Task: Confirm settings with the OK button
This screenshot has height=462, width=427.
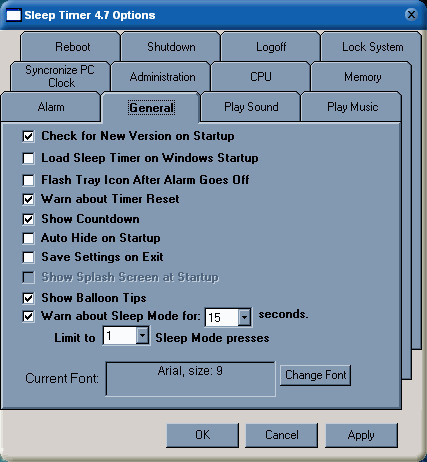Action: (203, 435)
